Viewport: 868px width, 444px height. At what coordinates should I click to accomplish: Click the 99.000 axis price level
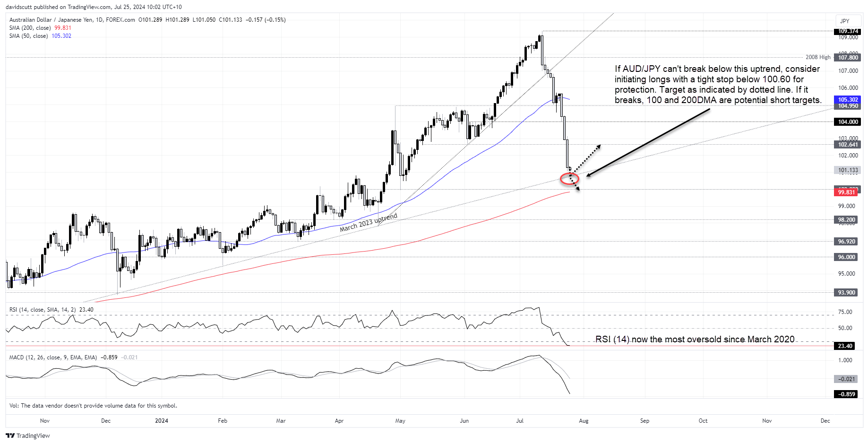click(x=846, y=206)
